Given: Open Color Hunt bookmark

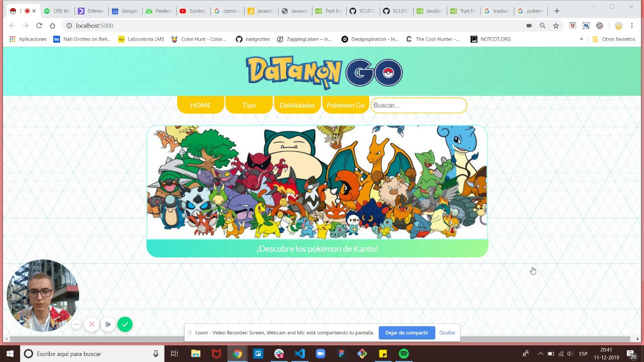Looking at the screenshot, I should 199,39.
